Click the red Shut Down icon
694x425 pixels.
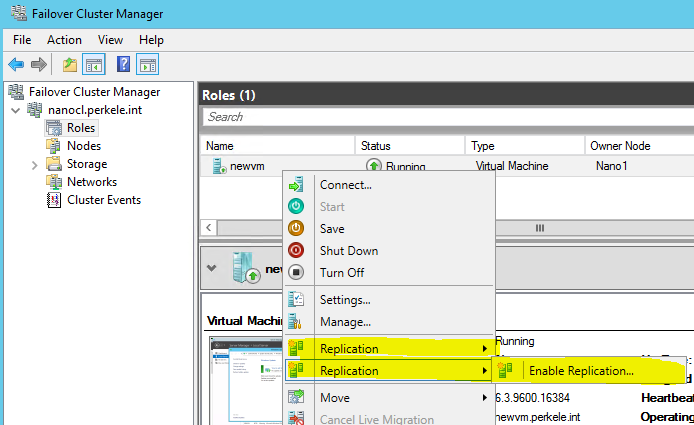click(x=296, y=250)
